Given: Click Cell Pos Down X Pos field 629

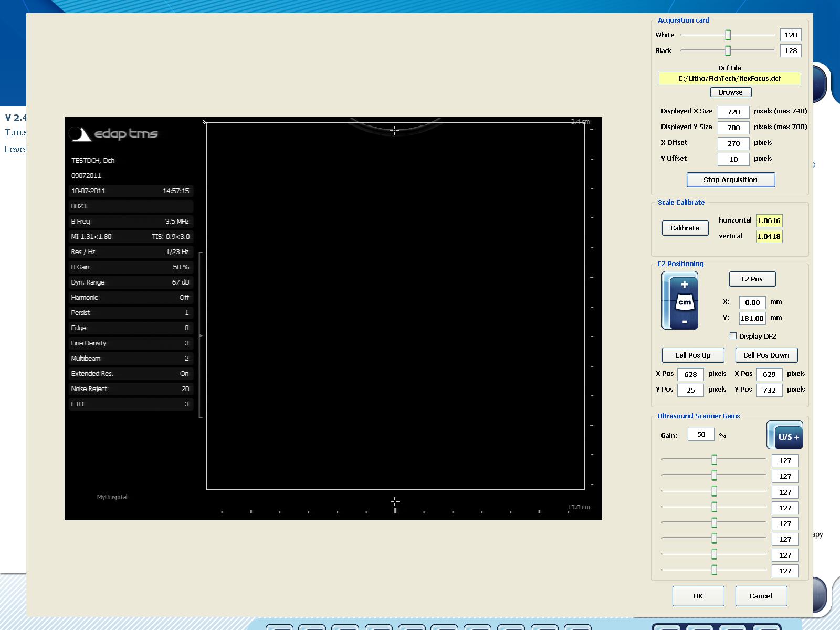Looking at the screenshot, I should coord(769,374).
